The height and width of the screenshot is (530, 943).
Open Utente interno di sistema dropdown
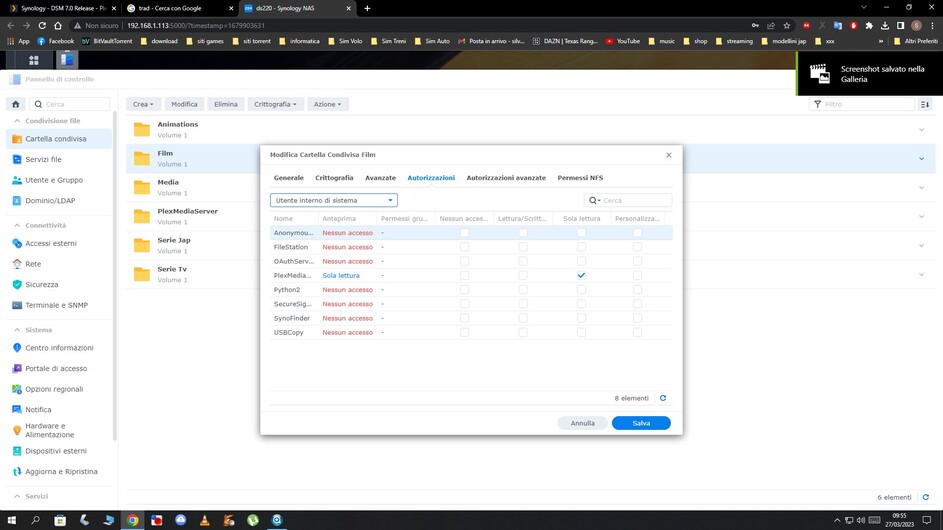point(334,200)
